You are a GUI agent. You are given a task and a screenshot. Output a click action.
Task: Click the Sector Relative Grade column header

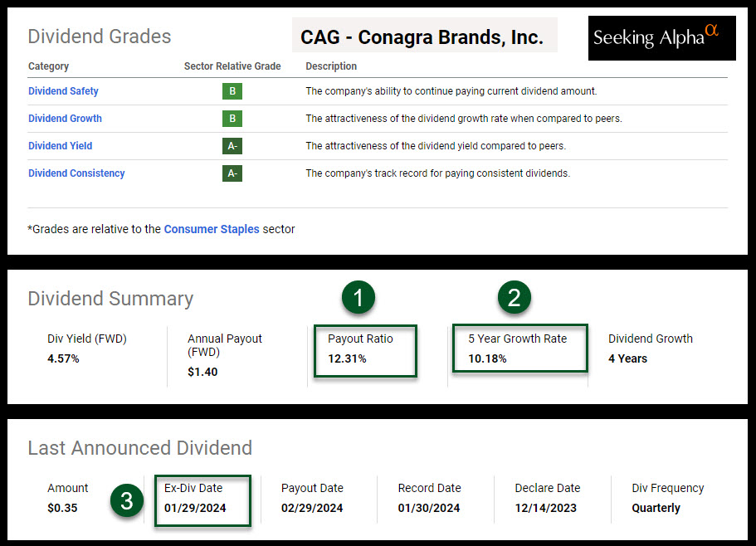[x=232, y=66]
